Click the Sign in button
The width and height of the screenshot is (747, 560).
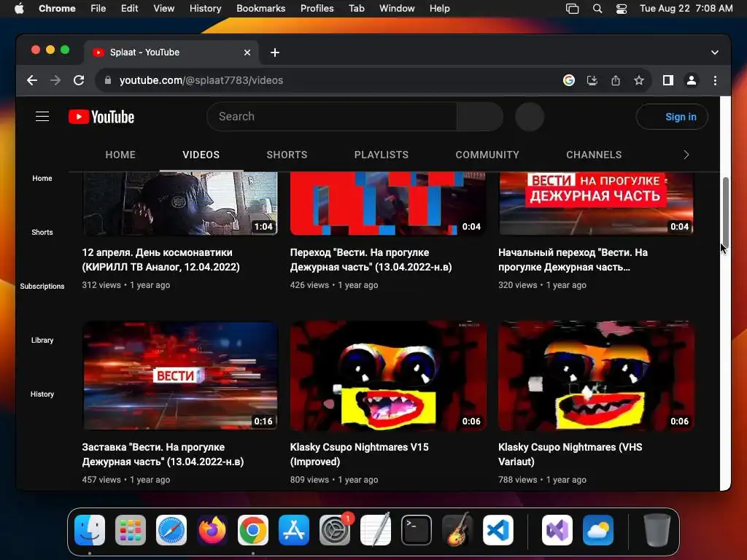tap(672, 117)
